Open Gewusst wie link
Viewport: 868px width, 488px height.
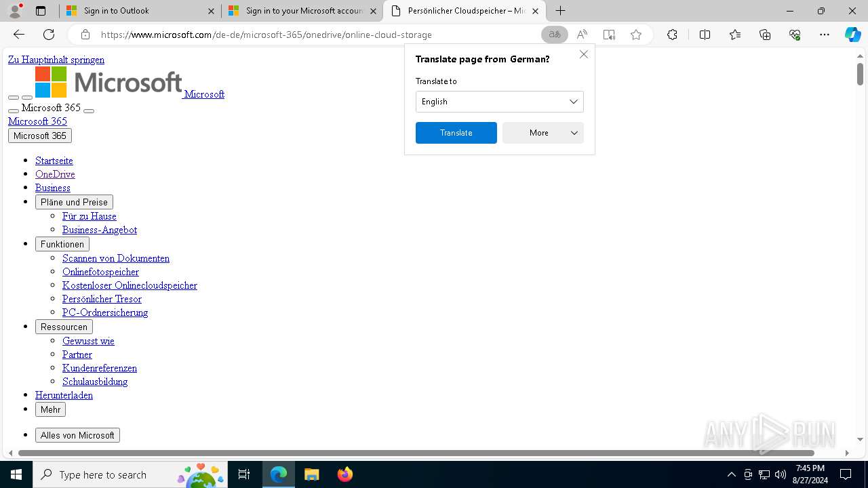88,341
